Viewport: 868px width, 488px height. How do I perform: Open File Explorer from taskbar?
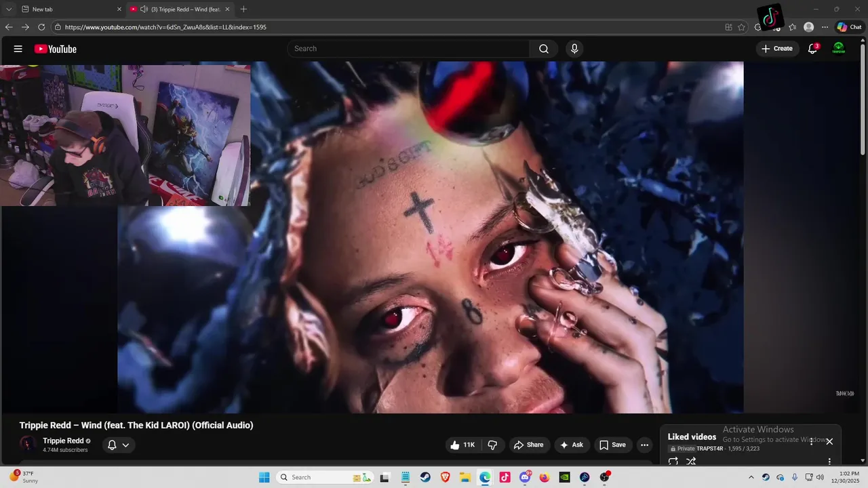click(x=465, y=477)
